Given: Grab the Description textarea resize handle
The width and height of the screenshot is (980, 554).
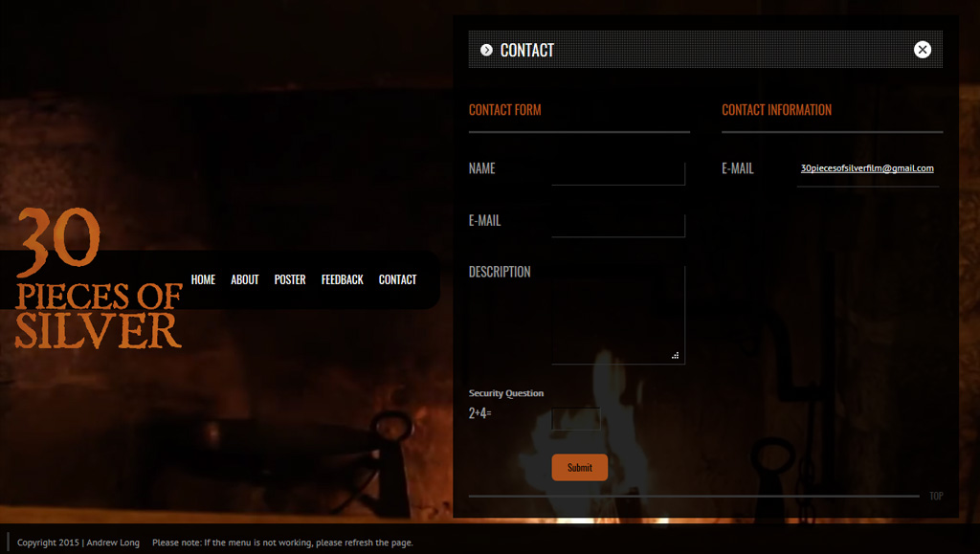Looking at the screenshot, I should coord(675,355).
